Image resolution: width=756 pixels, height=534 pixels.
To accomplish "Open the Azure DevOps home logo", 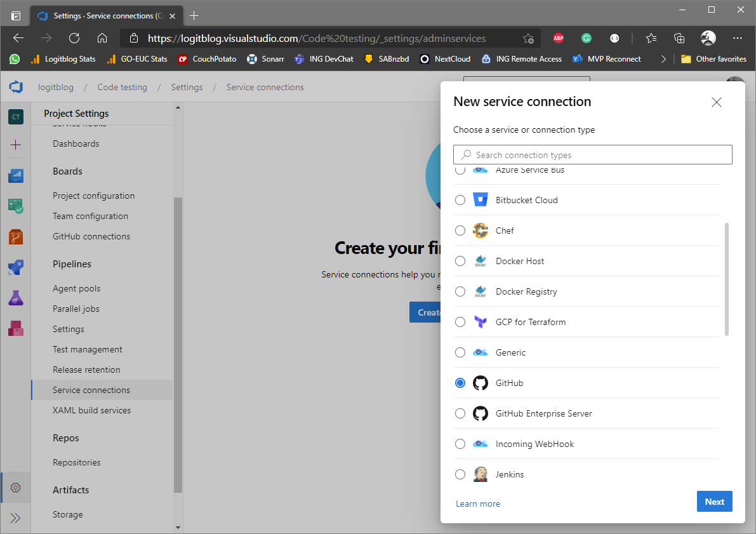I will pyautogui.click(x=16, y=87).
